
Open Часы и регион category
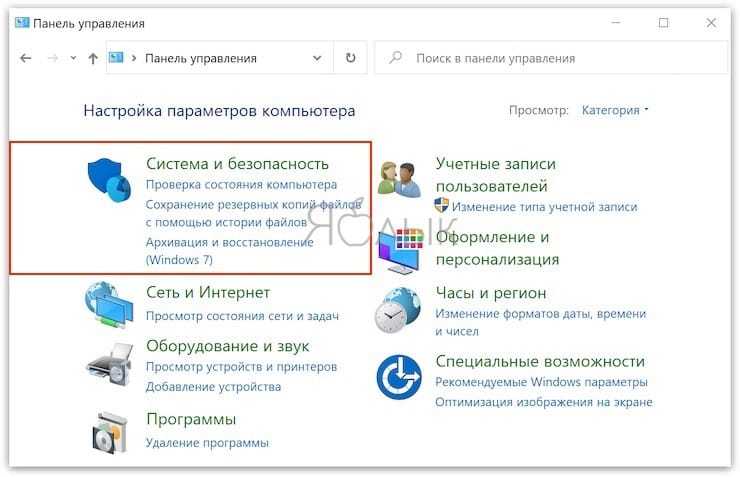[491, 293]
